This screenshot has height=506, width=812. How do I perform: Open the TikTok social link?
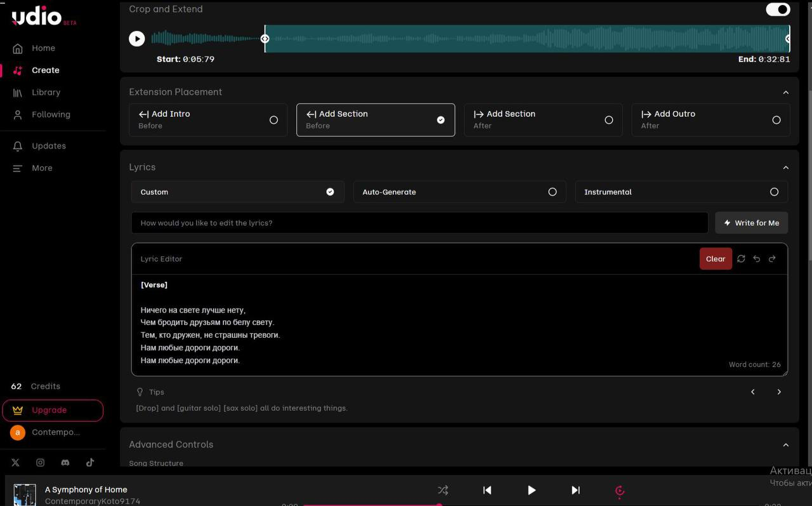tap(90, 463)
